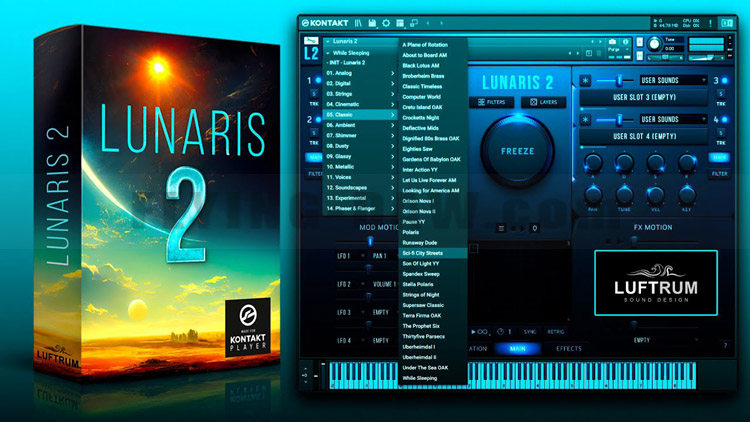Choose Sci-fi City Streets preset
This screenshot has width=750, height=422.
point(433,253)
